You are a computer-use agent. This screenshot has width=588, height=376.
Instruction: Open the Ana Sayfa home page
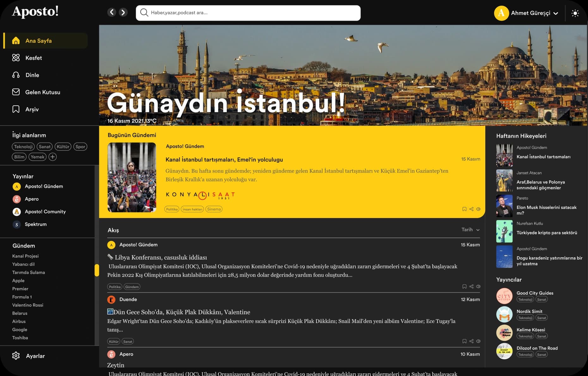tap(46, 41)
